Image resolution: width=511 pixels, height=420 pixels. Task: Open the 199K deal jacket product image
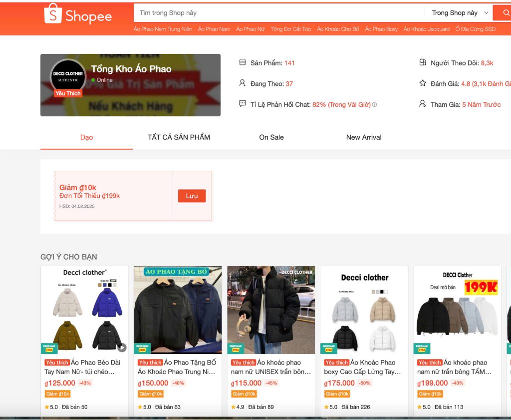(x=458, y=310)
